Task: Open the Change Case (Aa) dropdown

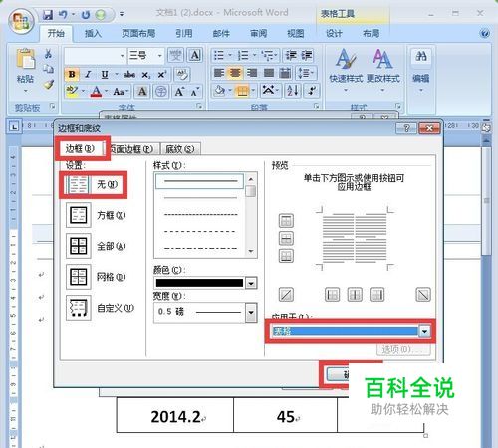Action: coord(121,91)
